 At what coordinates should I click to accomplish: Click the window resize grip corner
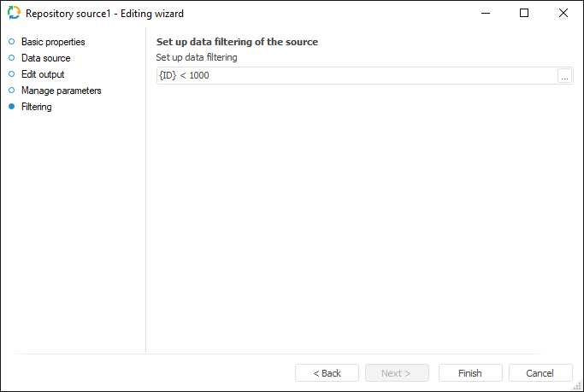(x=578, y=386)
